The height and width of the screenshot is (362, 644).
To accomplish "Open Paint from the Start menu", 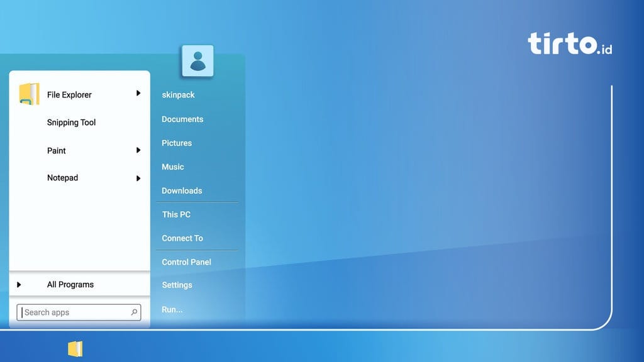I will click(56, 151).
